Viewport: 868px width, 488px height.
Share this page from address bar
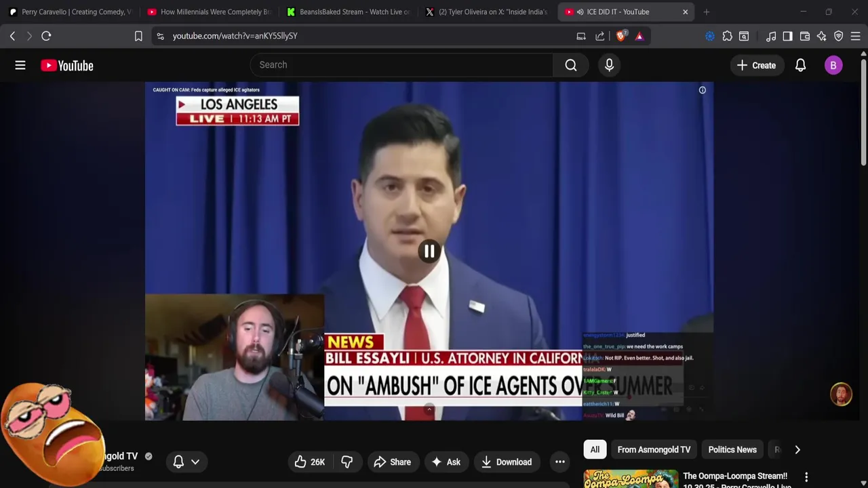600,36
